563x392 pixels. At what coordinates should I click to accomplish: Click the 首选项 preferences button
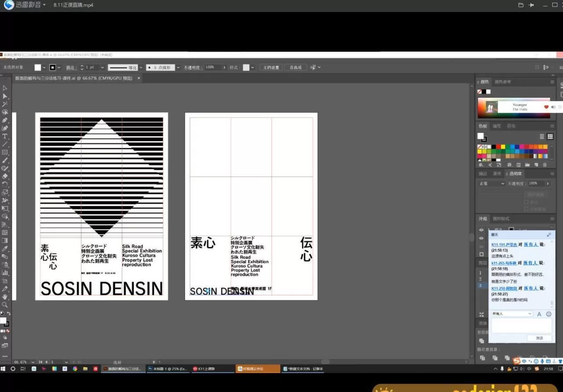pos(295,68)
